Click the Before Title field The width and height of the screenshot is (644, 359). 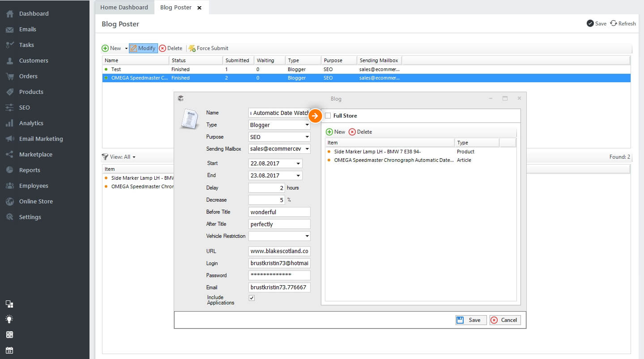coord(279,212)
